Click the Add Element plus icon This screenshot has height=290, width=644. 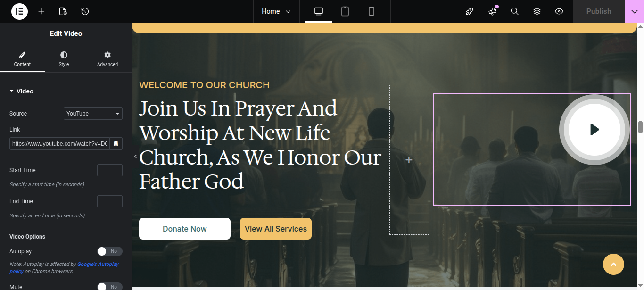coord(41,11)
